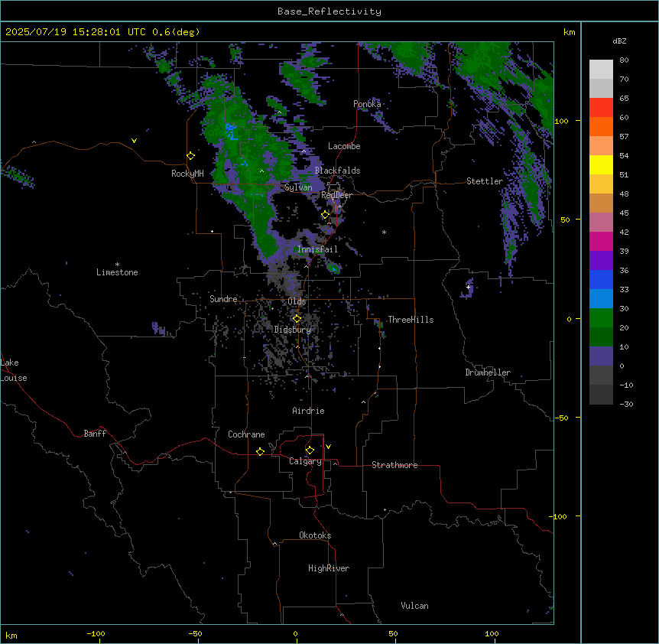Viewport: 659px width, 644px height.
Task: Click the light grey 70-80 dBZ swatch
Action: point(601,70)
